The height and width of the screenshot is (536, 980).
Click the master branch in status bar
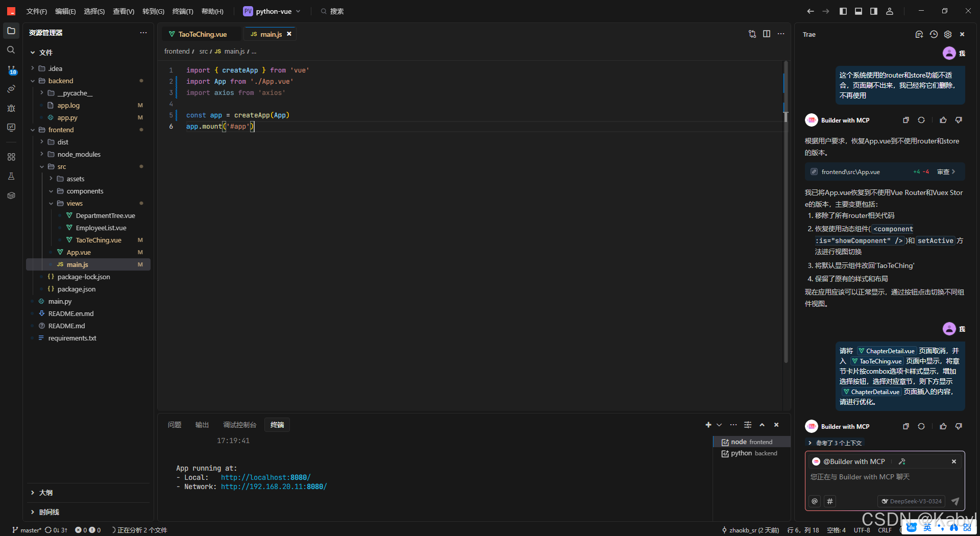pyautogui.click(x=27, y=530)
